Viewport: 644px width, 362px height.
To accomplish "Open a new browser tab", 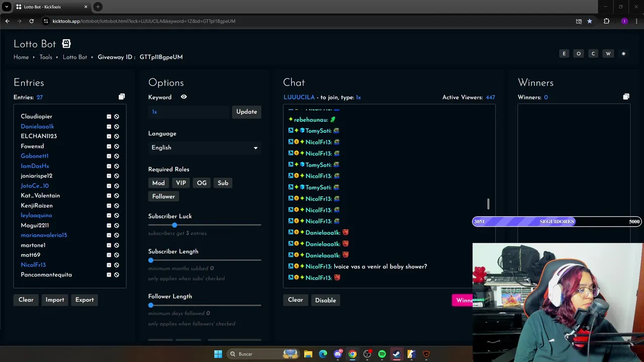I will click(x=98, y=7).
